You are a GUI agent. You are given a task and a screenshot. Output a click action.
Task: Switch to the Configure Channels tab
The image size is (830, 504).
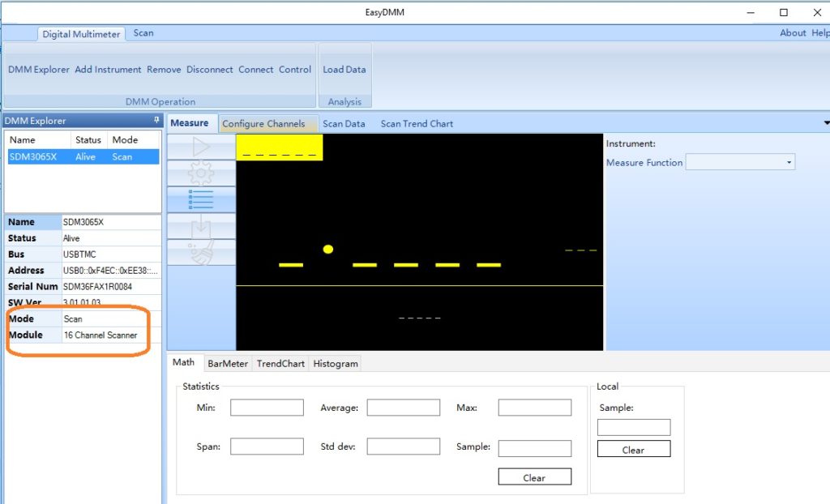(263, 124)
